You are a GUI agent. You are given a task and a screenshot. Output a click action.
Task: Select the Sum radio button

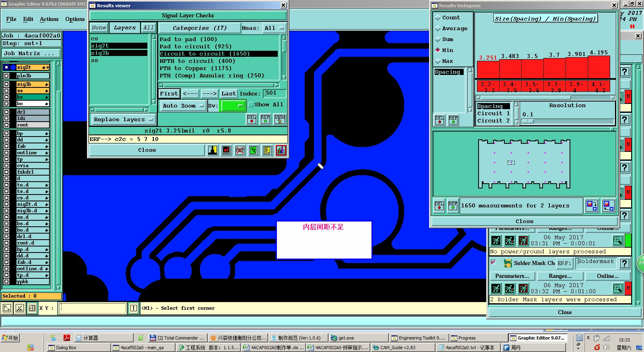(x=438, y=39)
